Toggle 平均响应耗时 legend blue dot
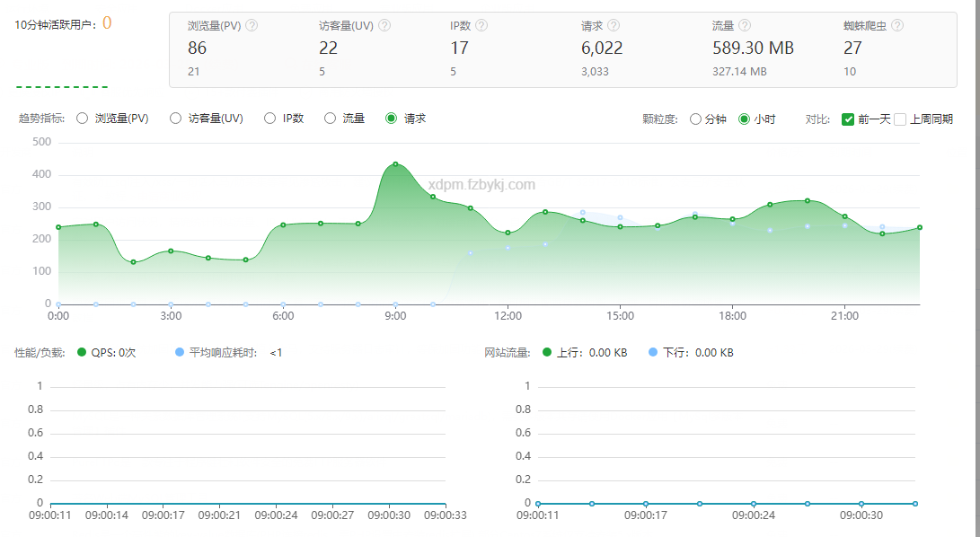Image resolution: width=980 pixels, height=537 pixels. pyautogui.click(x=180, y=353)
